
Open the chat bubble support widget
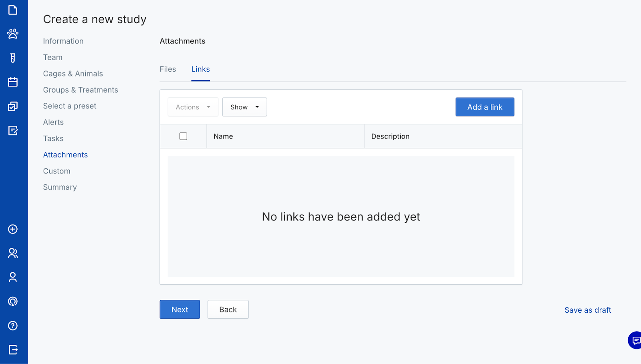click(x=635, y=340)
